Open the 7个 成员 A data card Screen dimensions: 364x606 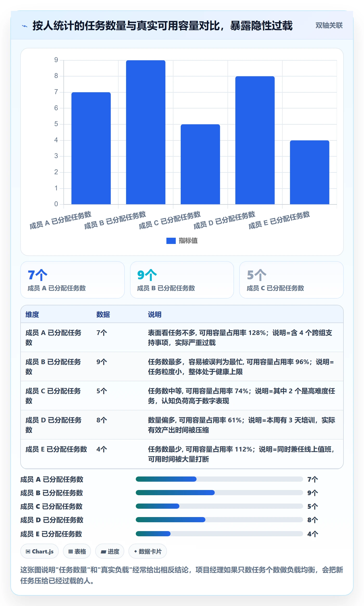[73, 280]
